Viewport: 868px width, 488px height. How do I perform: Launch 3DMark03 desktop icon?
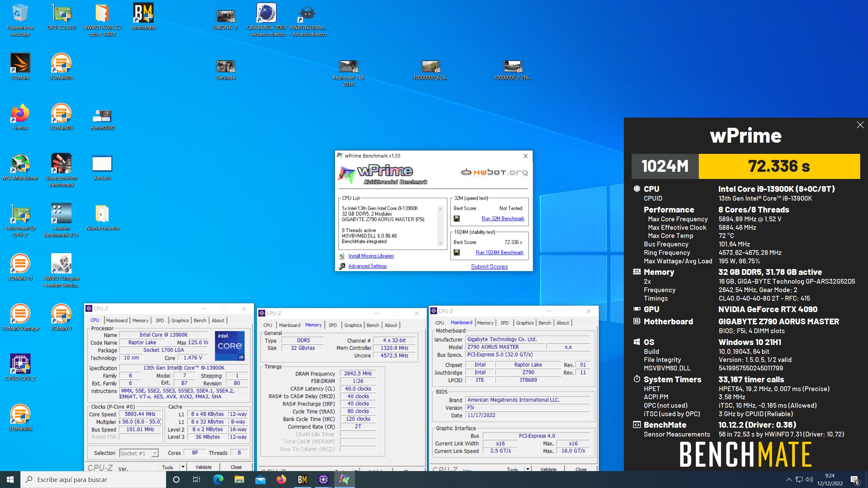[61, 117]
